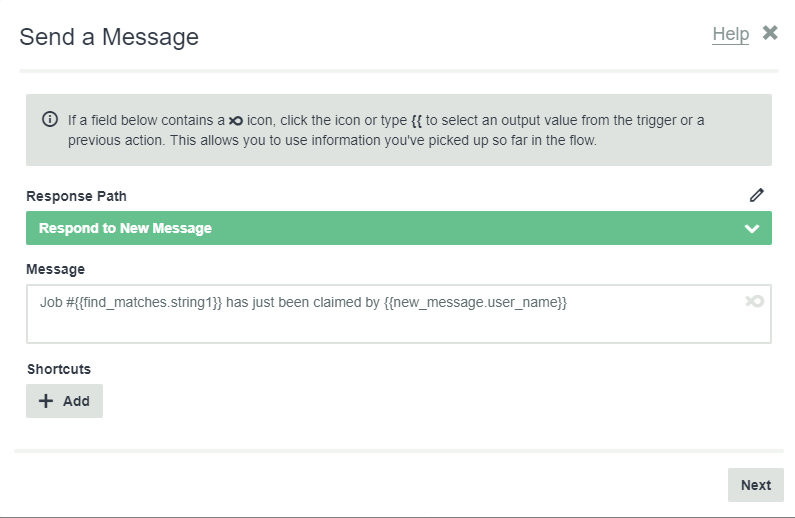Expand the chevron on the green Response Path bar
The width and height of the screenshot is (795, 518).
(x=752, y=228)
